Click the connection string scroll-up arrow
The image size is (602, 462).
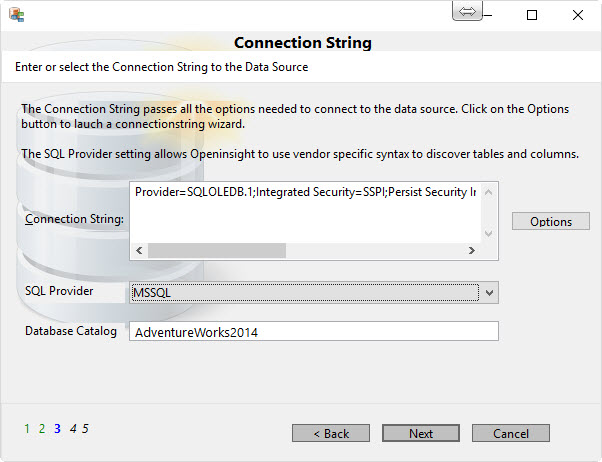coord(489,192)
